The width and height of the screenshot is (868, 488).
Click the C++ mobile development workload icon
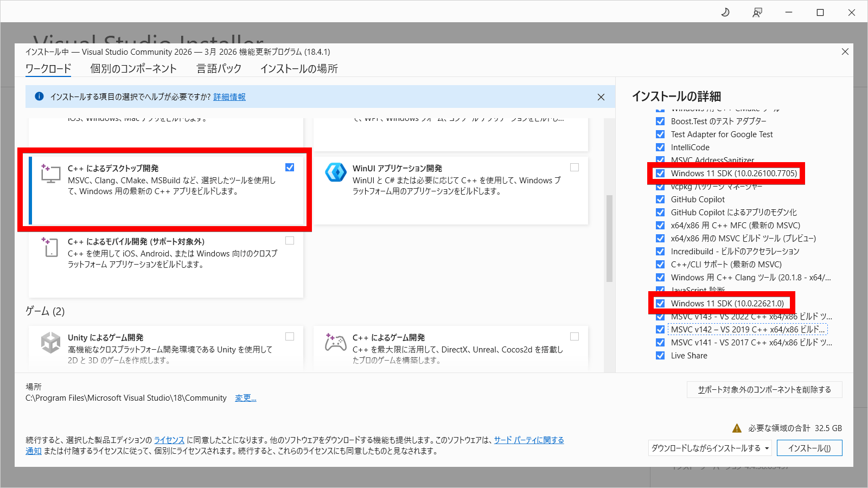pos(50,247)
